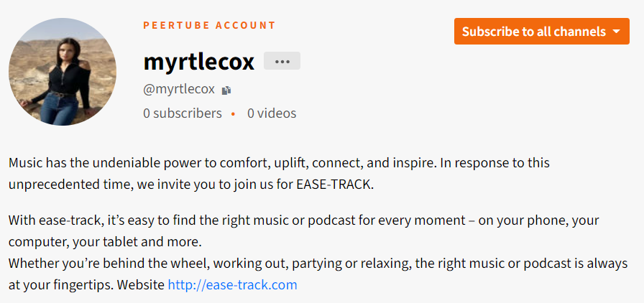Click the PEERTUBE ACCOUNT orange label

209,25
